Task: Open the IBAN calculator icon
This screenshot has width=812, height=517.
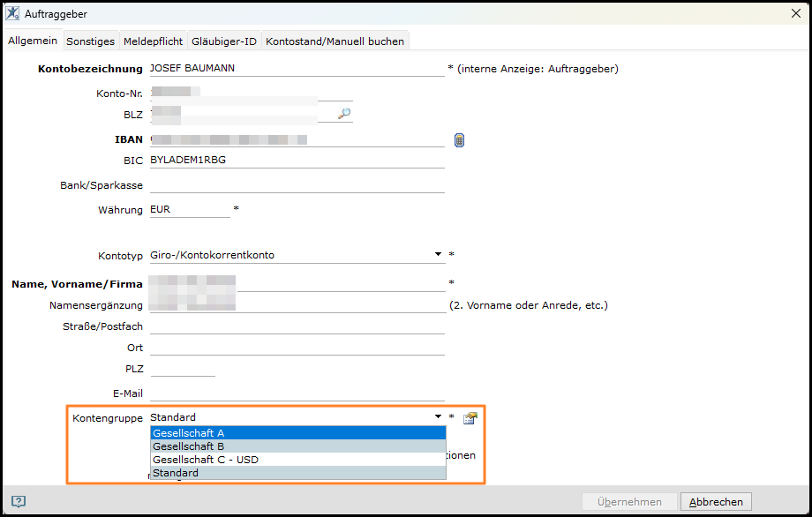Action: pos(459,140)
